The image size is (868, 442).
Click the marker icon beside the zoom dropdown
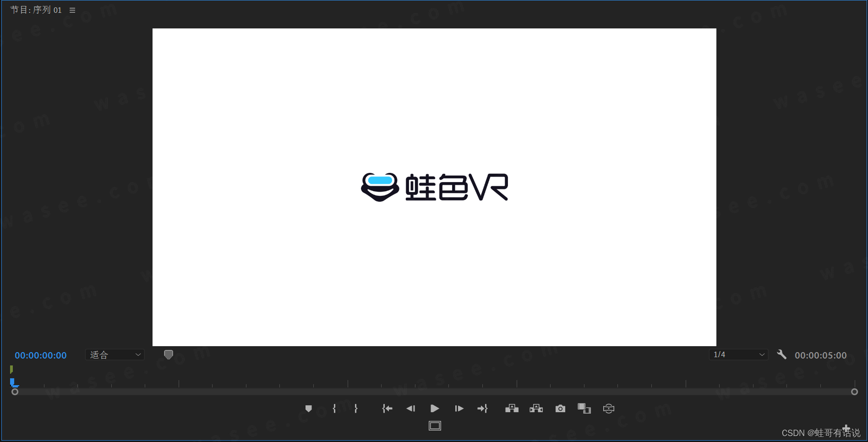coord(169,354)
